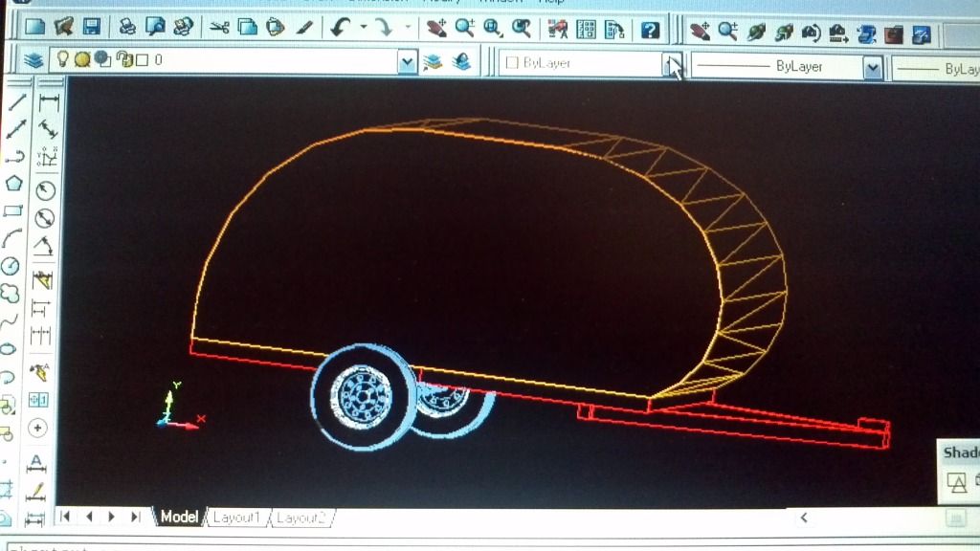Viewport: 980px width, 551px height.
Task: Select the 3D Orbit tool
Action: click(756, 32)
